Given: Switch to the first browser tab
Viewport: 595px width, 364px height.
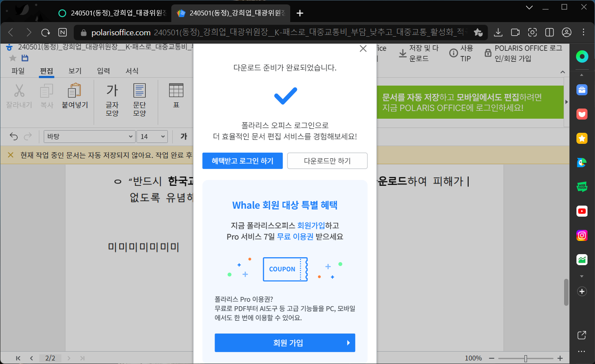Looking at the screenshot, I should pos(112,13).
